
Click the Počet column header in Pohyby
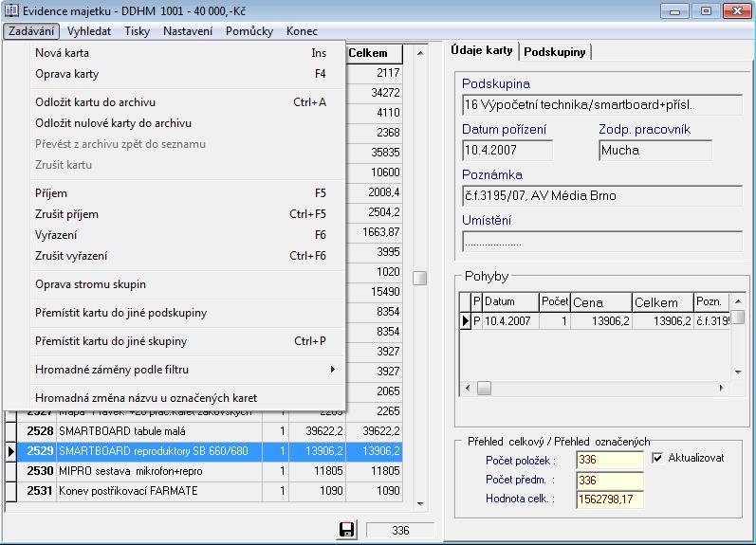[555, 301]
